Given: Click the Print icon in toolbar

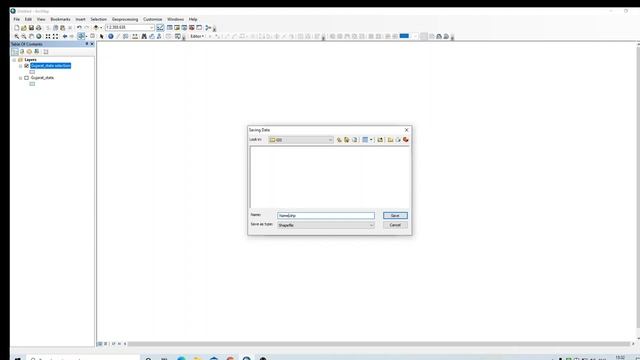Looking at the screenshot, I should (x=38, y=28).
